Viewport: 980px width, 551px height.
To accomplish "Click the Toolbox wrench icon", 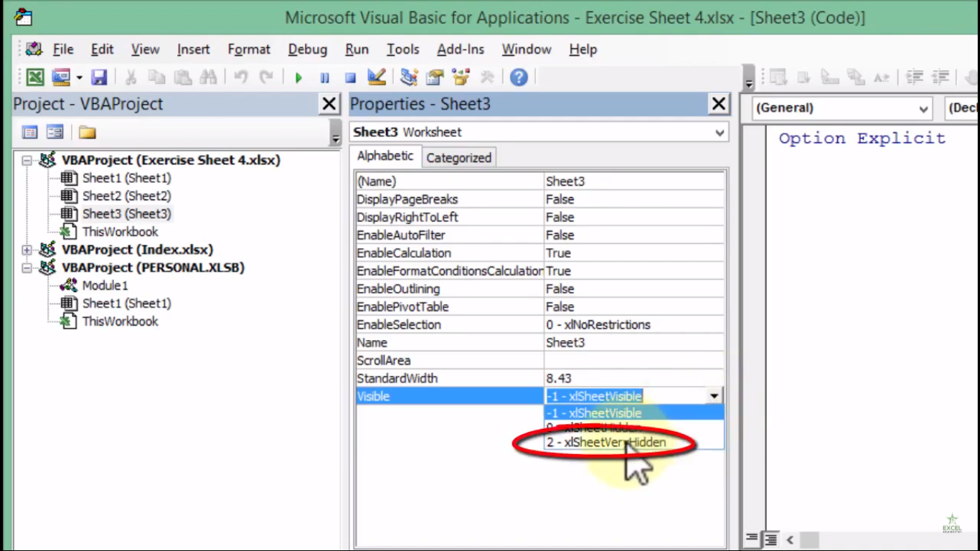I will click(486, 77).
